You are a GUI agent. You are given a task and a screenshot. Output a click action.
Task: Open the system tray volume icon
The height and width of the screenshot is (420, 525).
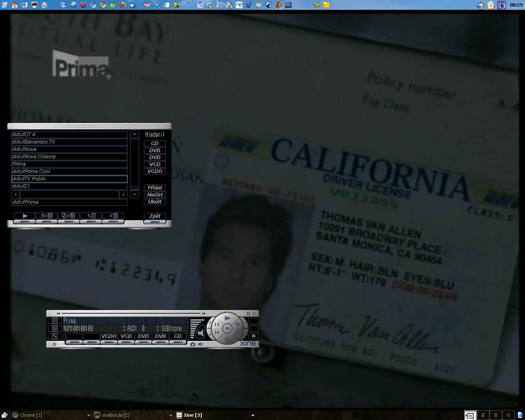[x=480, y=5]
